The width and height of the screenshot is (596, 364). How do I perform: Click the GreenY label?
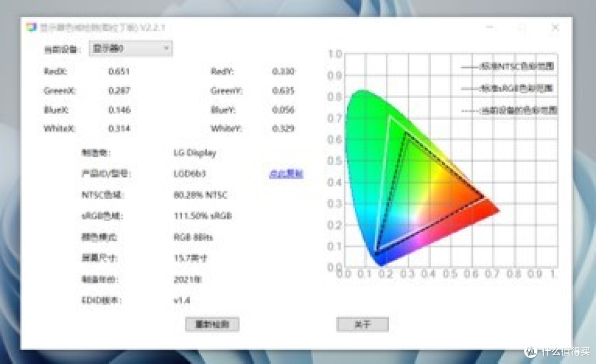click(x=226, y=90)
